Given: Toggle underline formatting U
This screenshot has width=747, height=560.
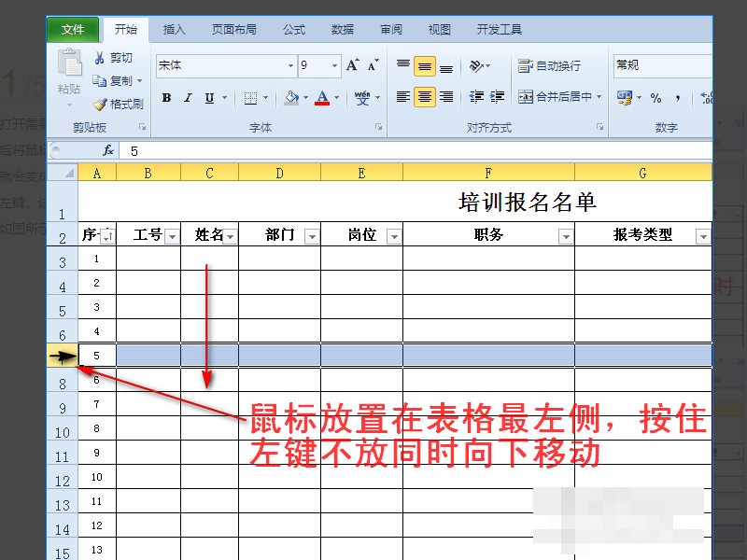Looking at the screenshot, I should coord(209,98).
